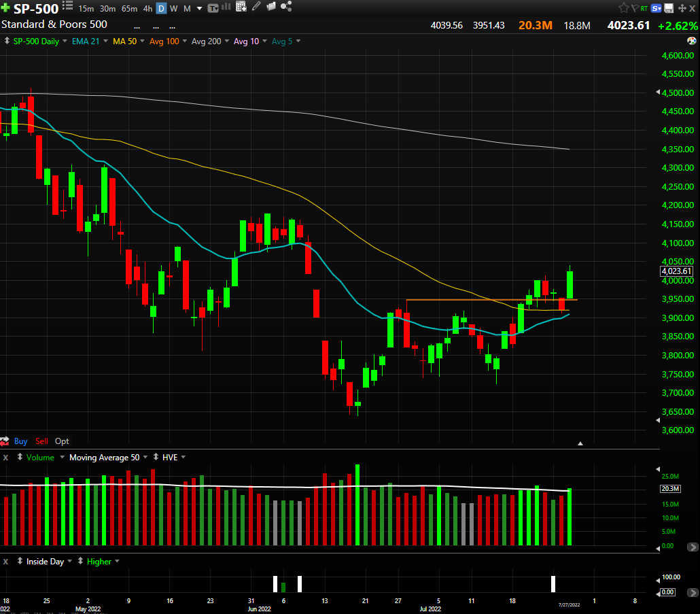Click the bar chart style icon

click(x=226, y=6)
